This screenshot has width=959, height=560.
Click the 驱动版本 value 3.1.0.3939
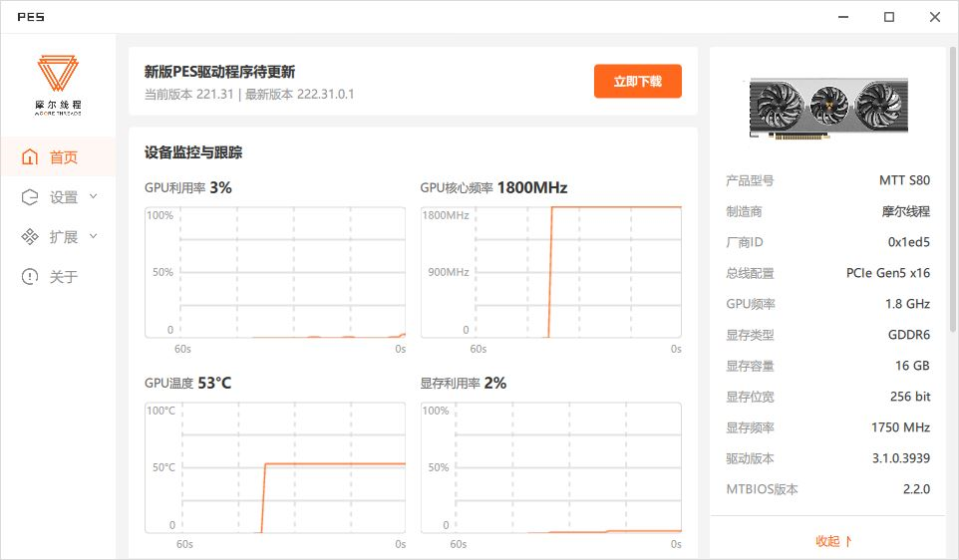pyautogui.click(x=901, y=458)
